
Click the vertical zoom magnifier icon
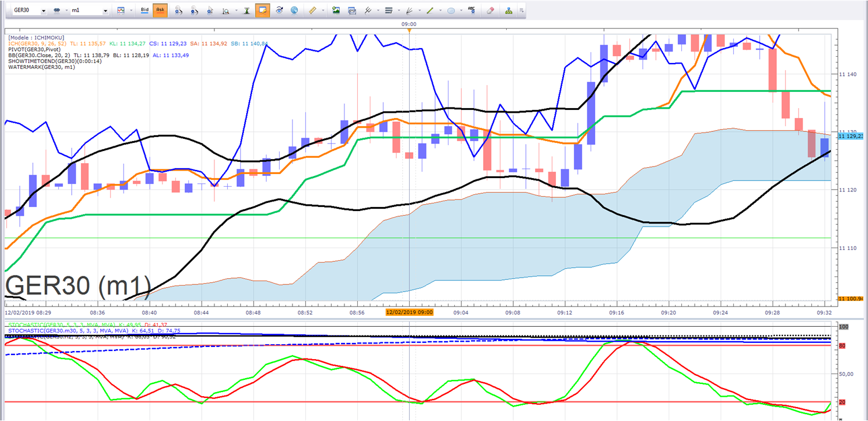point(225,10)
